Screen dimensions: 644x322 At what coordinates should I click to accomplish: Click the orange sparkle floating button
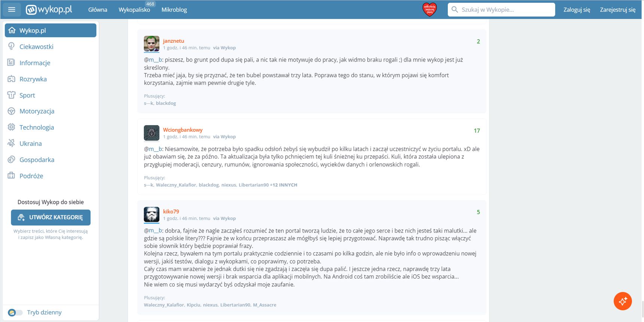(x=623, y=301)
